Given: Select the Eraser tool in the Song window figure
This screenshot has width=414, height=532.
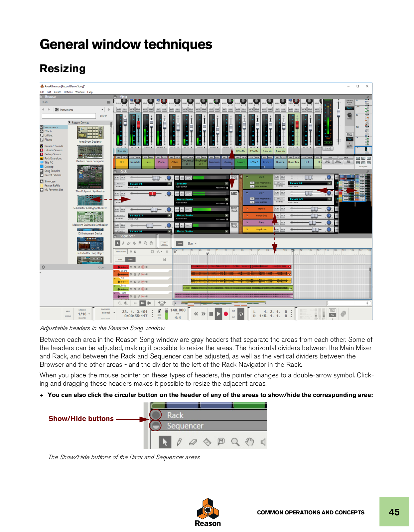Looking at the screenshot, I should coord(129,243).
